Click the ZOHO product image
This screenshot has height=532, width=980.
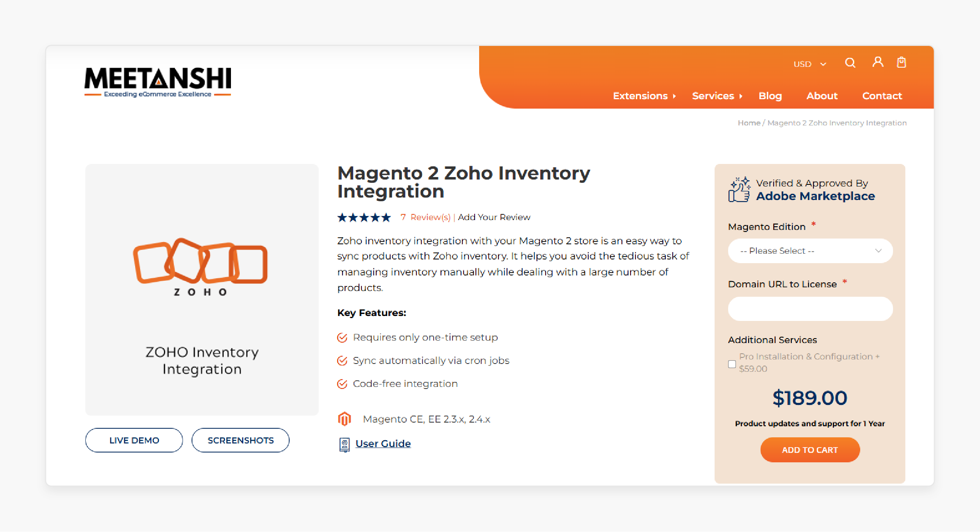(x=202, y=290)
